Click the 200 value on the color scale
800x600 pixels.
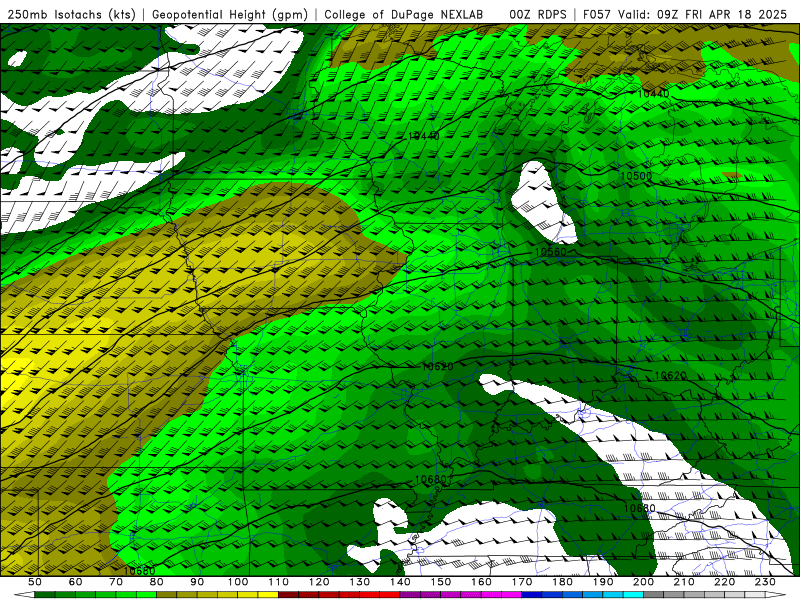click(x=643, y=582)
